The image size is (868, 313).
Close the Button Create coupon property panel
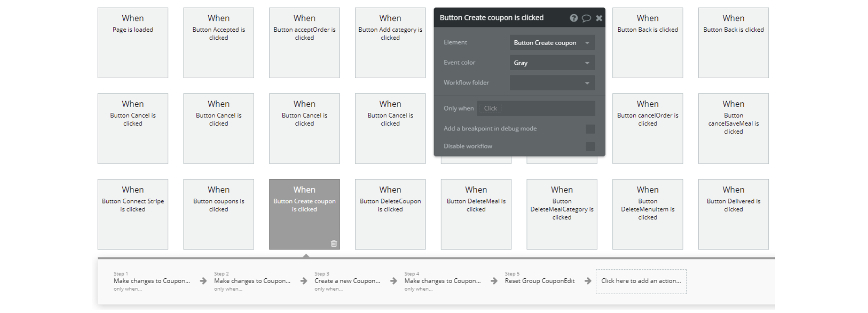point(599,18)
